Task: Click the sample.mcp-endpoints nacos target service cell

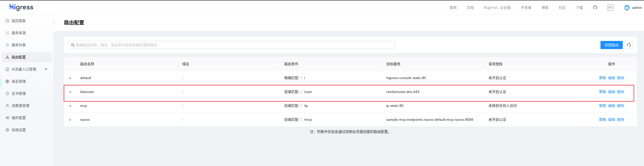Action: (x=430, y=120)
